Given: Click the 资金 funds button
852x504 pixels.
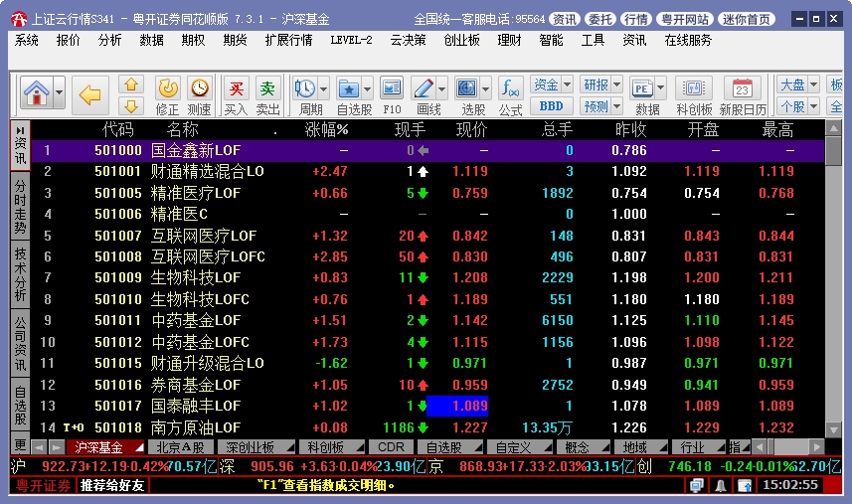Looking at the screenshot, I should (x=546, y=84).
